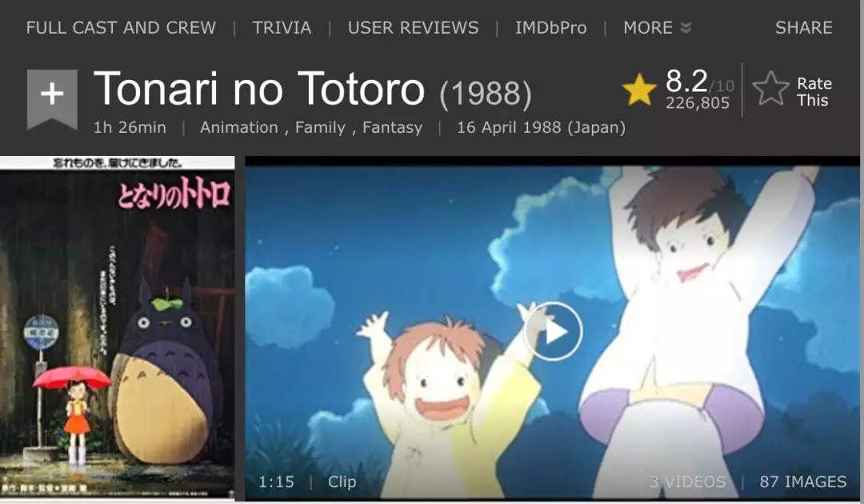Open FULL CAST AND CREW page
Image resolution: width=864 pixels, height=504 pixels.
pos(121,27)
